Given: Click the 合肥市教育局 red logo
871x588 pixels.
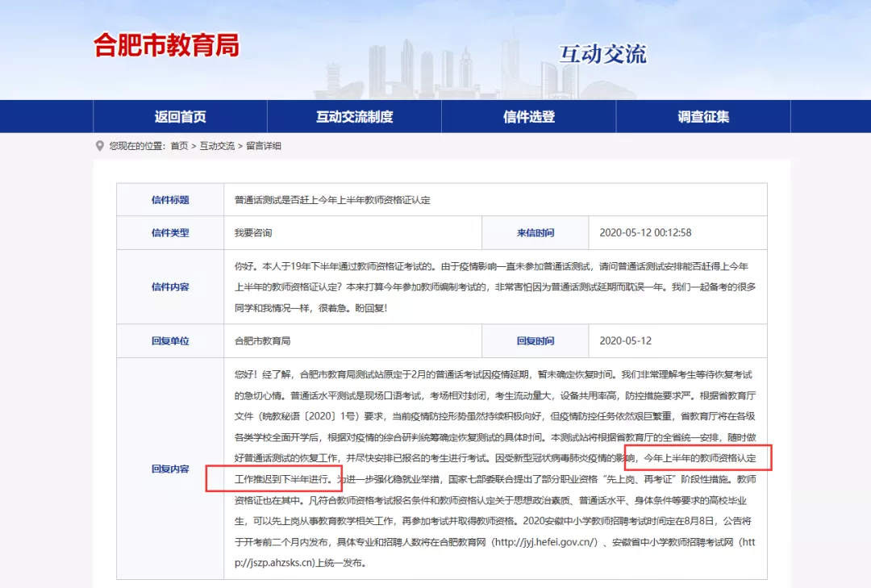Looking at the screenshot, I should pyautogui.click(x=167, y=45).
